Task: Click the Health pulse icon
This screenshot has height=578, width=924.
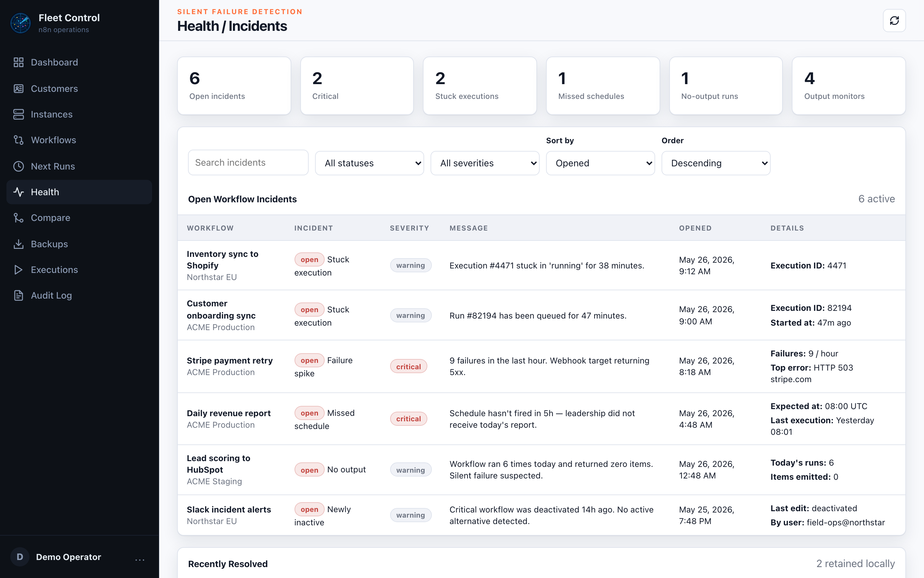Action: pos(18,192)
